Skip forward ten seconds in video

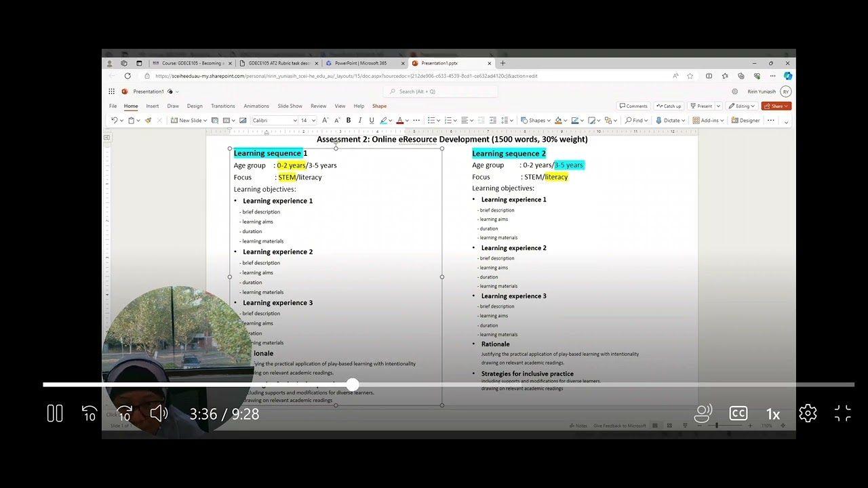pos(124,413)
